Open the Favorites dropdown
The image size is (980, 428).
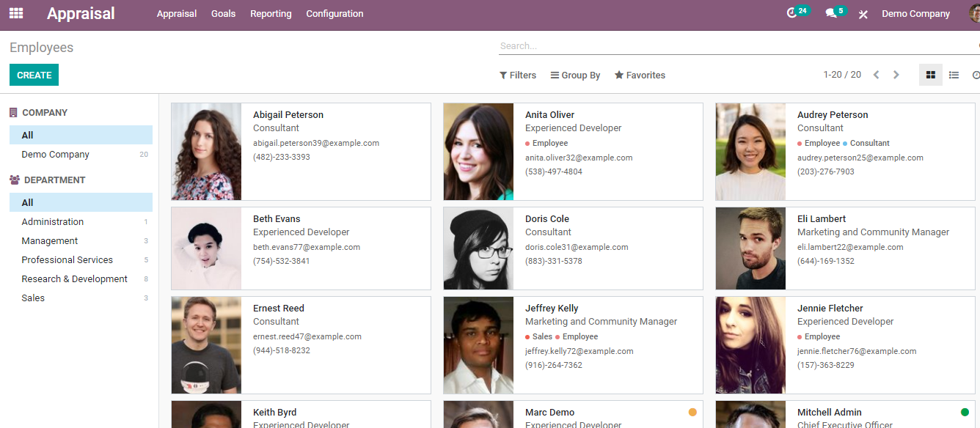tap(640, 75)
